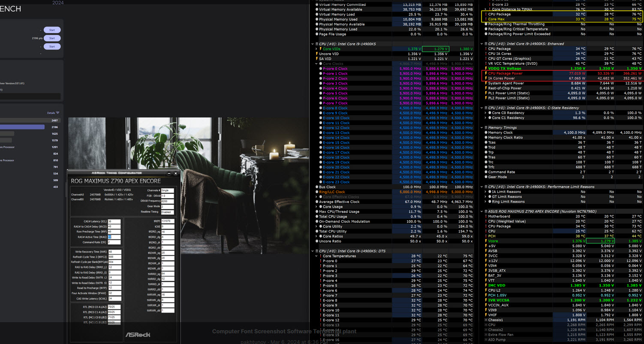Expand the Core Usage row
The height and width of the screenshot is (344, 644).
[316, 207]
